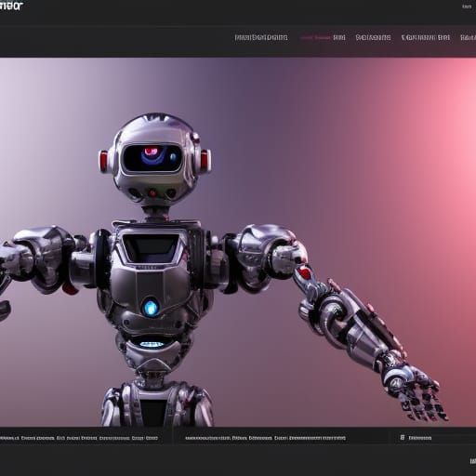Viewport: 476px width, 476px height.
Task: Select the pink-highlighted header navigation item
Action: [x=323, y=37]
